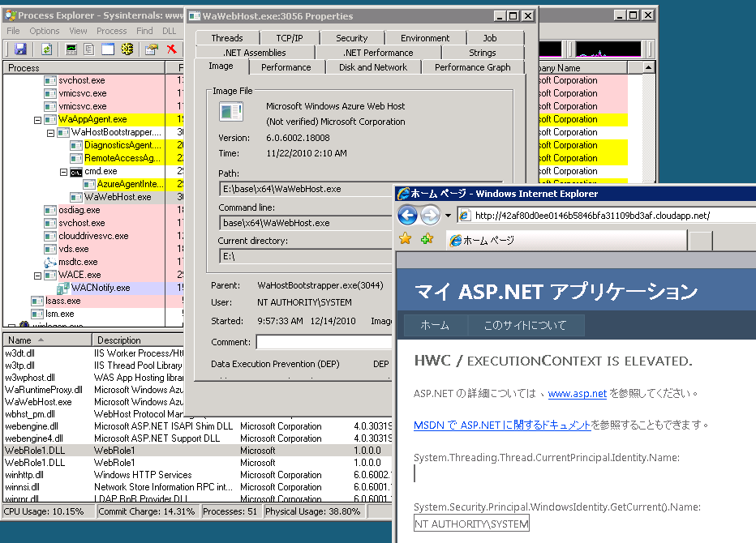Click the process Properties toolbar icon
The width and height of the screenshot is (756, 543).
click(x=151, y=49)
